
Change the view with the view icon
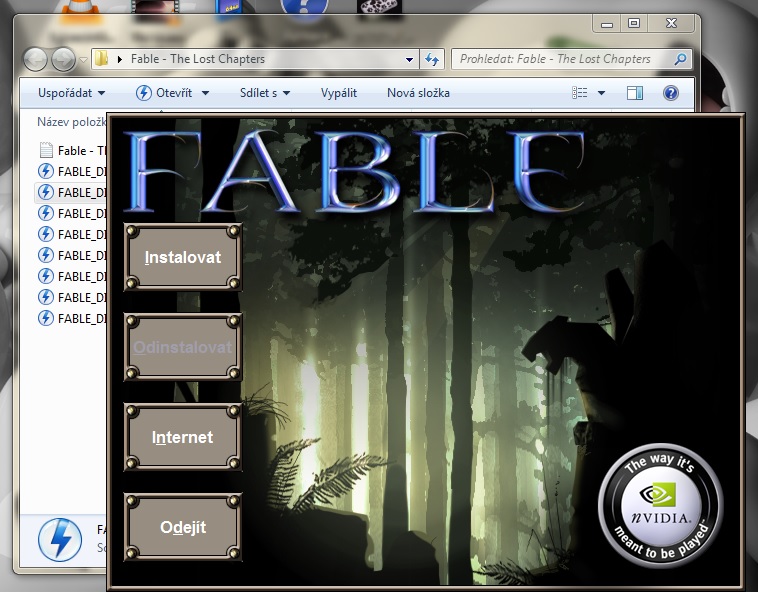[580, 92]
